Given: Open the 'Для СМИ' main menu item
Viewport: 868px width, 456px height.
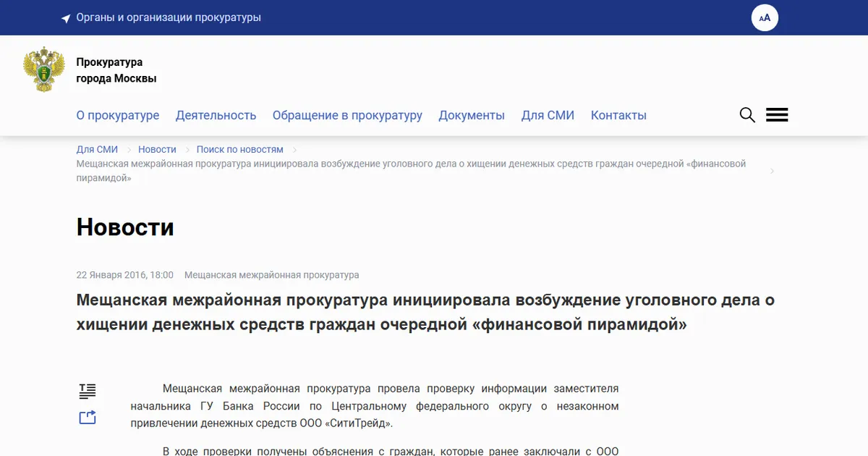Looking at the screenshot, I should tap(548, 115).
